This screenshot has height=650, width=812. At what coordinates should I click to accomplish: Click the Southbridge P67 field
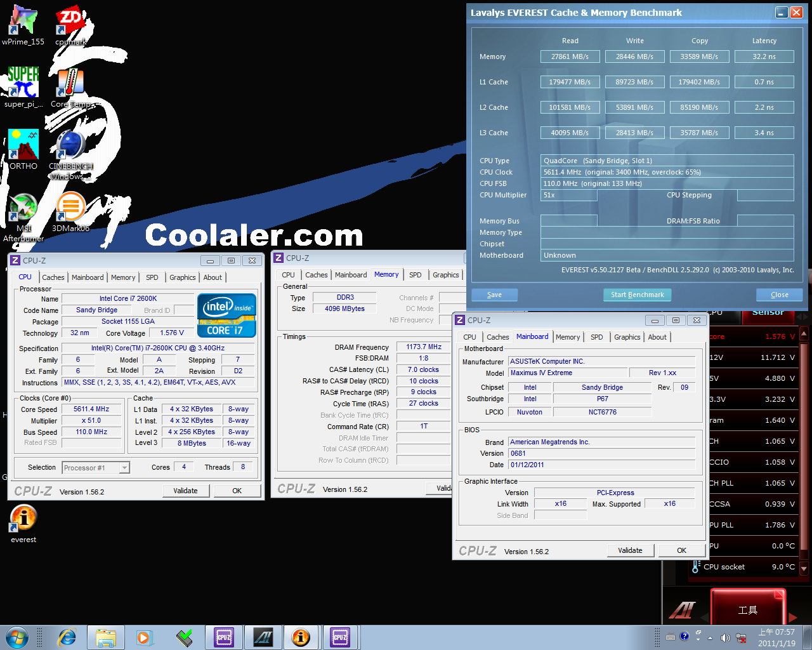(x=602, y=399)
